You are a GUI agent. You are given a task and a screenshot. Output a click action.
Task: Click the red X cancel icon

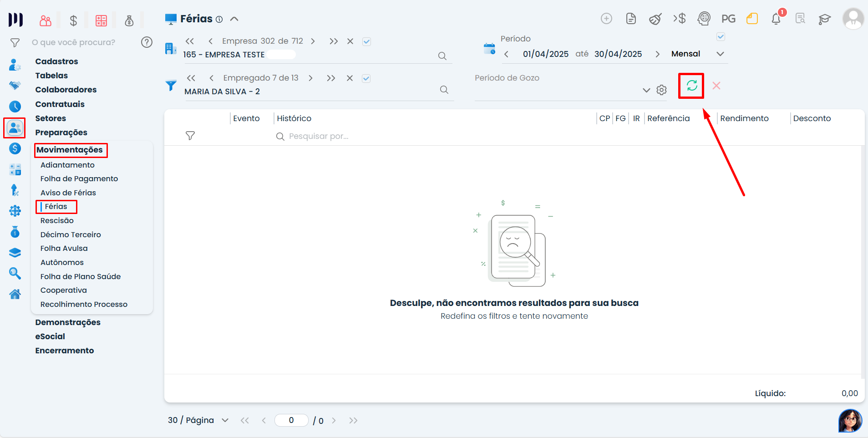pos(716,86)
